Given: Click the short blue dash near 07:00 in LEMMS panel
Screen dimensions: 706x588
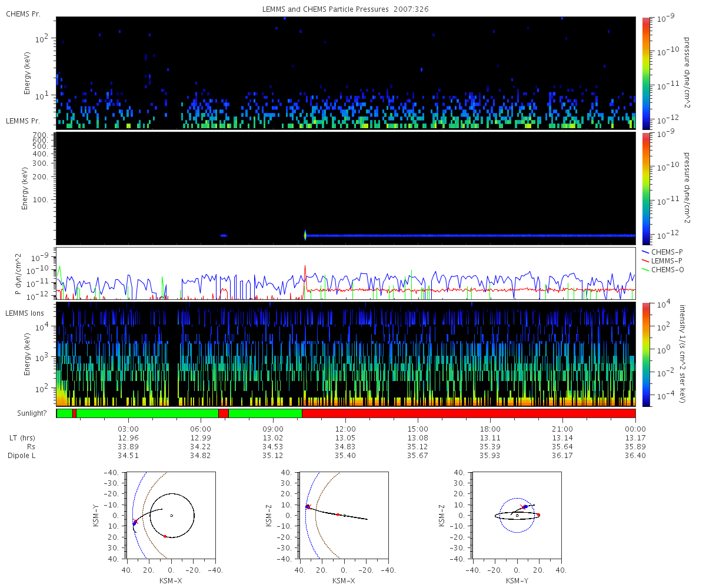Looking at the screenshot, I should coord(224,235).
